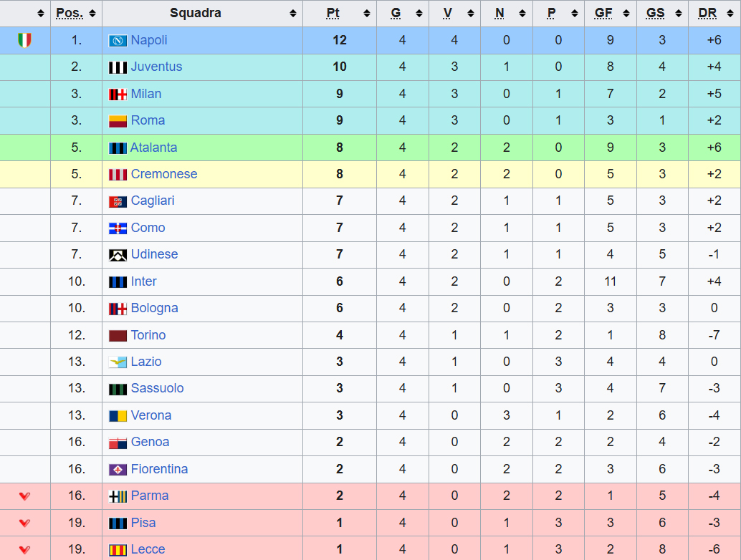Click the Juventus striped flag icon

coord(118,67)
